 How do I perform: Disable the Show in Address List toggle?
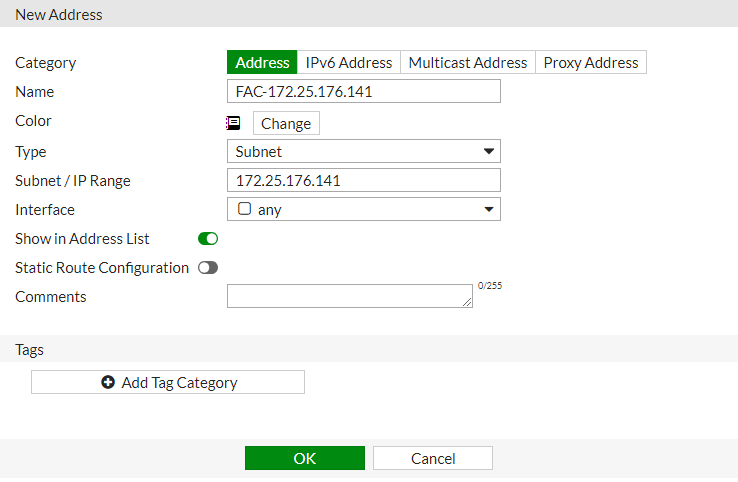pyautogui.click(x=208, y=239)
